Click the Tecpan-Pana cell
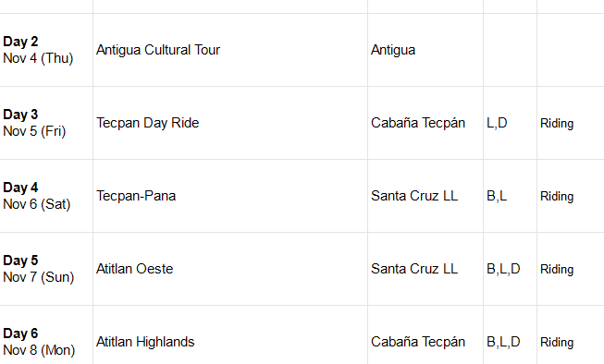The height and width of the screenshot is (364, 604). click(230, 196)
